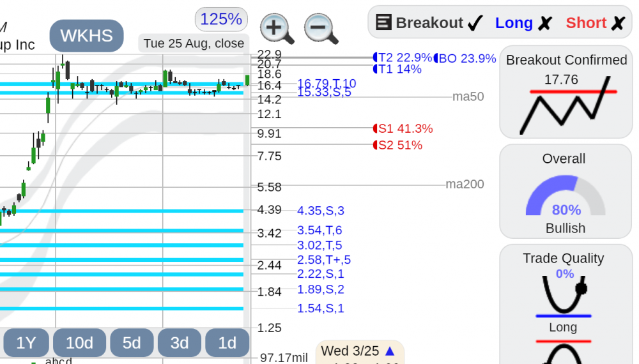Viewport: 639px width, 364px height.
Task: Click the ma50 line label
Action: (x=468, y=96)
